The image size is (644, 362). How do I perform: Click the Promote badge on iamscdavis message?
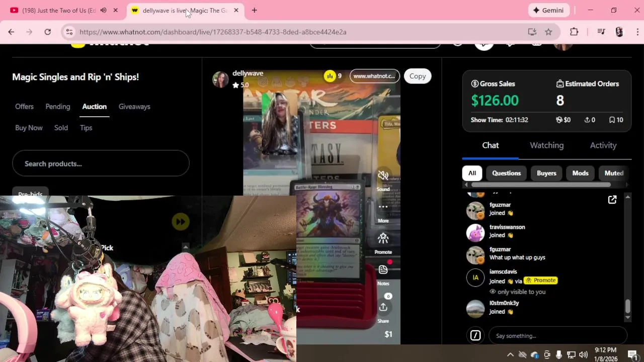[541, 281]
